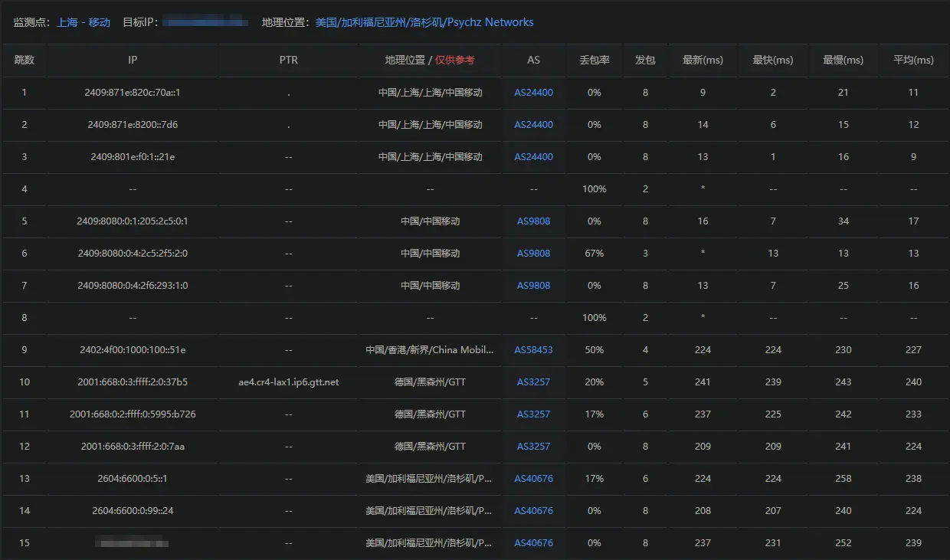Open AS40676 link in hop 15 row
Viewport: 950px width, 560px height.
click(533, 543)
